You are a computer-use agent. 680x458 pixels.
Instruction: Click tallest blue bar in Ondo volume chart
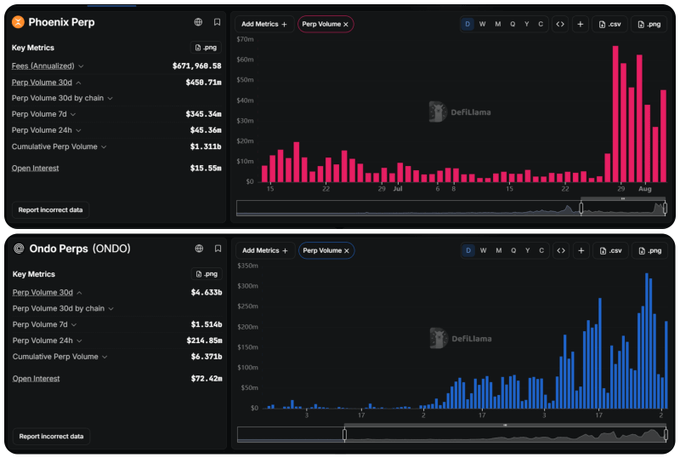(x=647, y=341)
